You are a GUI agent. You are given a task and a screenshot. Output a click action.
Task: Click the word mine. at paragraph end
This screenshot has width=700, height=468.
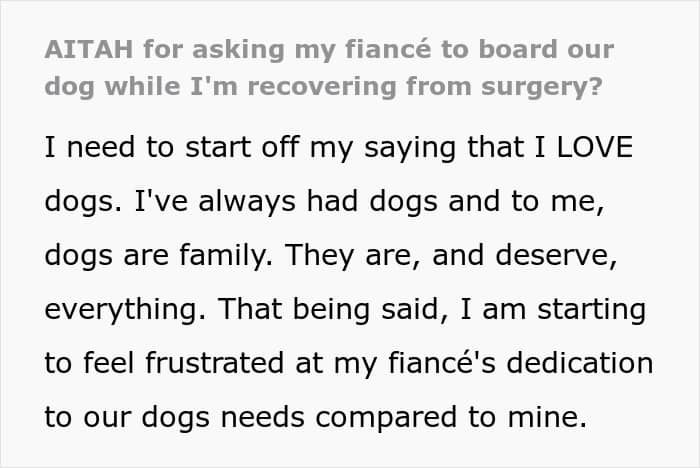point(547,417)
